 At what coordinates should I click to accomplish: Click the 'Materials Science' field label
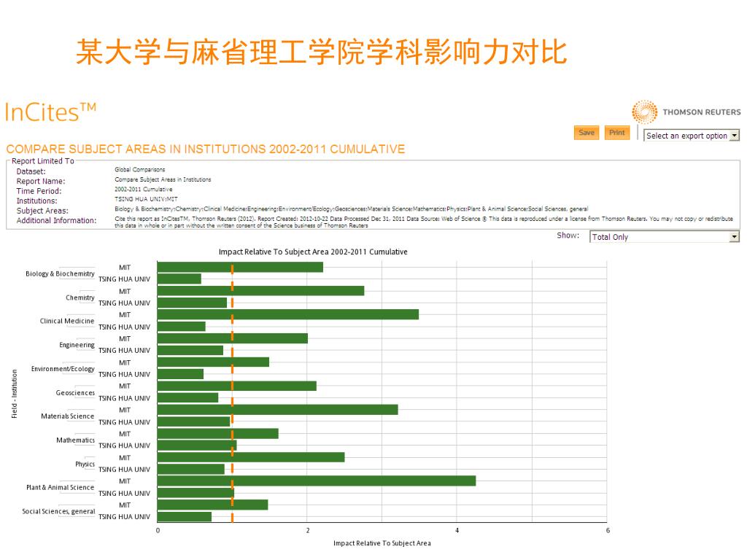pyautogui.click(x=68, y=416)
